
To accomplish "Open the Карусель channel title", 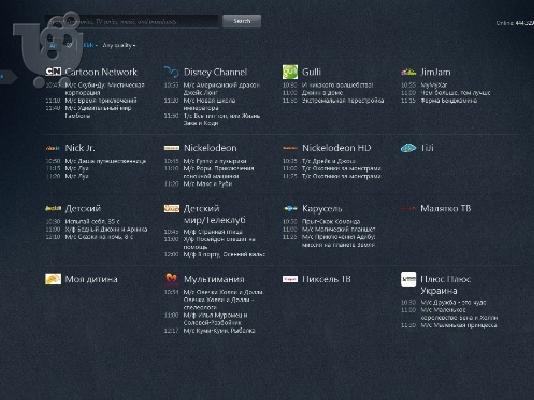I will 322,208.
